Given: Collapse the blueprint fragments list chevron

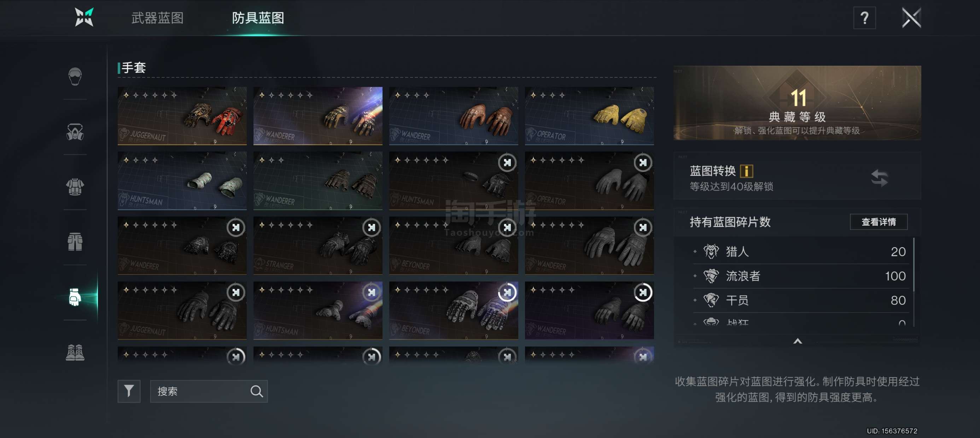Looking at the screenshot, I should 797,341.
